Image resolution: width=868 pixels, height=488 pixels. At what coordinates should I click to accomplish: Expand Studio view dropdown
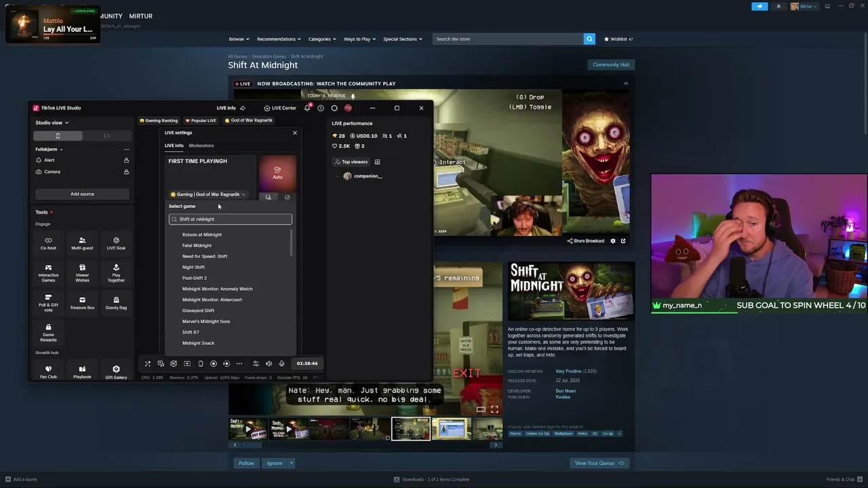[52, 123]
